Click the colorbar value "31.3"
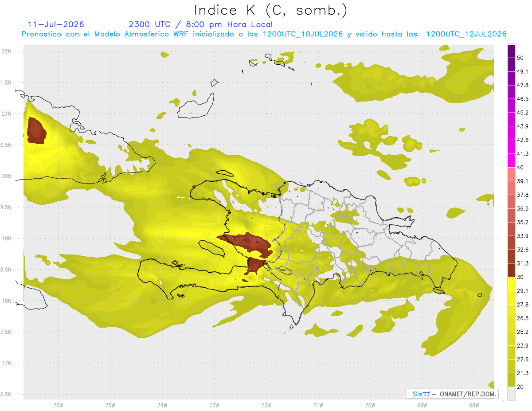This screenshot has height=411, width=532. pyautogui.click(x=523, y=263)
